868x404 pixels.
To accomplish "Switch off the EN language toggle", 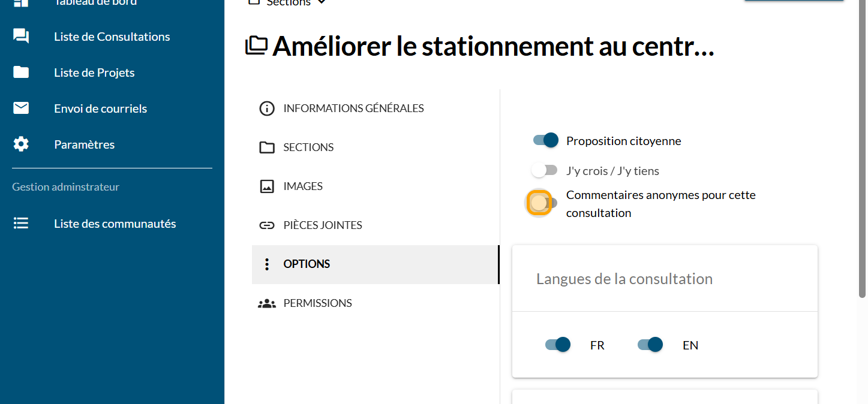I will [650, 345].
